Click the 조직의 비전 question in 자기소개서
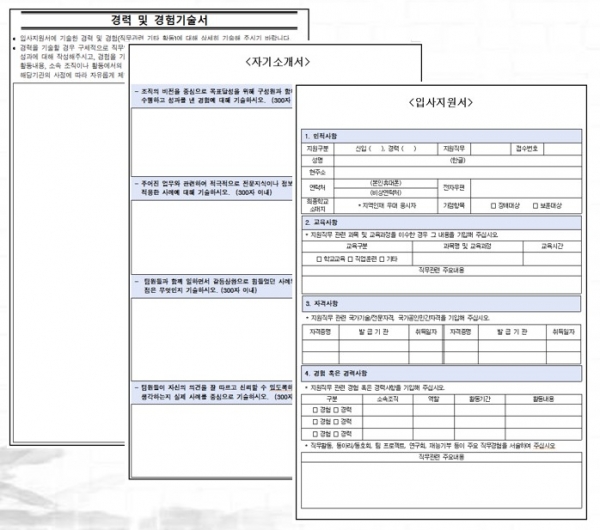Image resolution: width=600 pixels, height=530 pixels. tap(212, 96)
